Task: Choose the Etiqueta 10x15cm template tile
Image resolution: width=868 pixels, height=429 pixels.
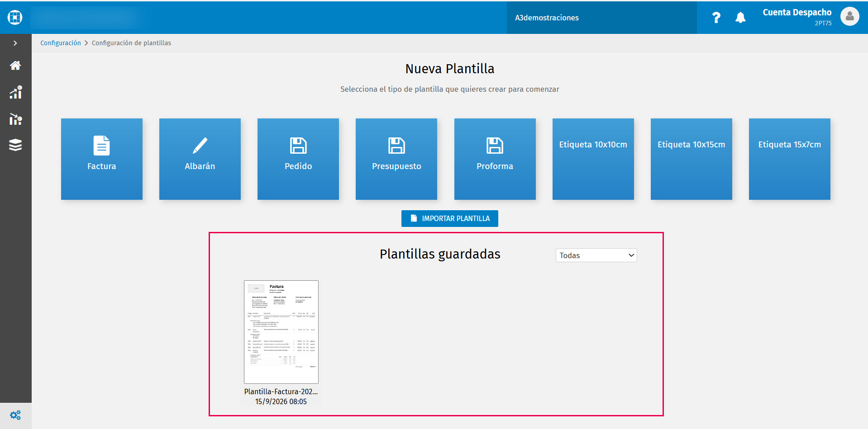Action: tap(692, 159)
